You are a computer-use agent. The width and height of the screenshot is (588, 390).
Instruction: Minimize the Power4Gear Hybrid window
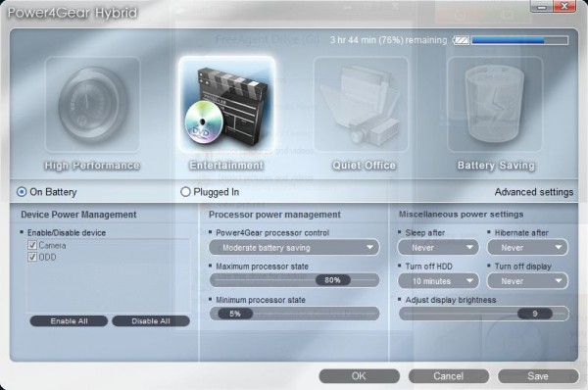click(542, 7)
